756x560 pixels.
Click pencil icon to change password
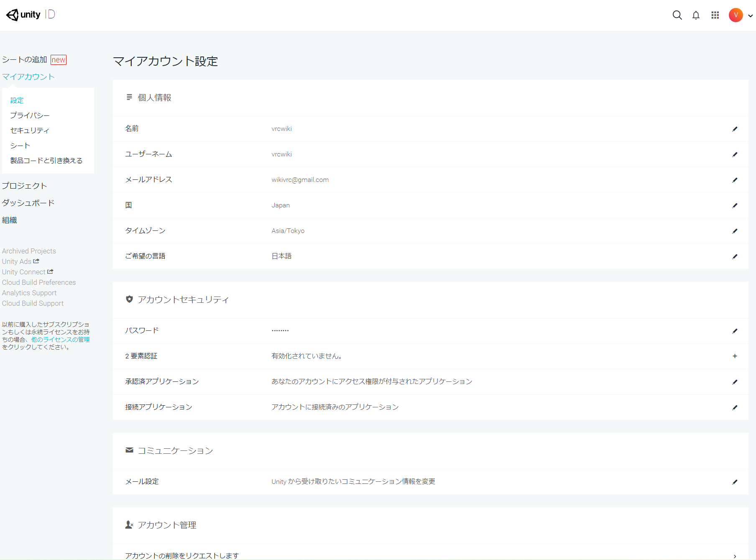[x=735, y=331]
